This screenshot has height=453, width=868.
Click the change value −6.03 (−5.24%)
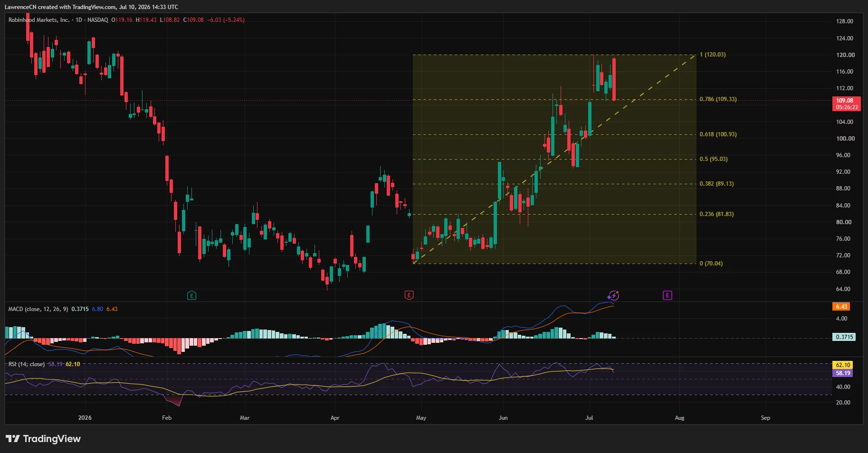226,20
